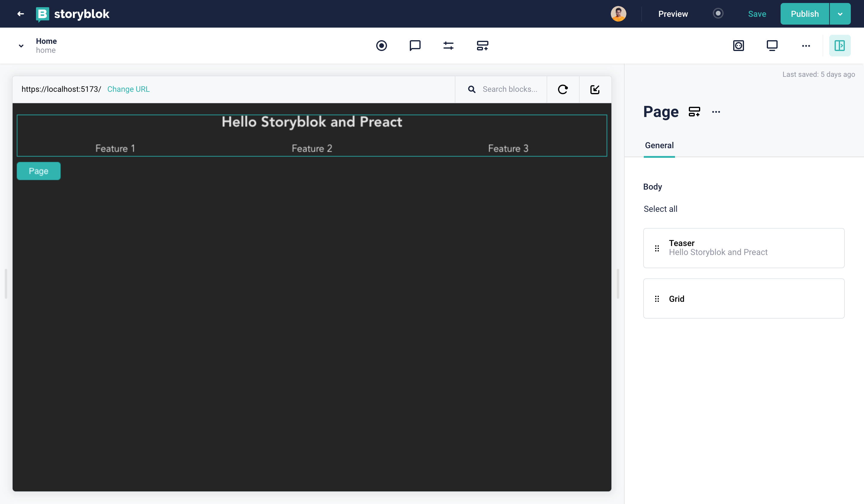
Task: Click the Page label button in preview
Action: (x=38, y=171)
